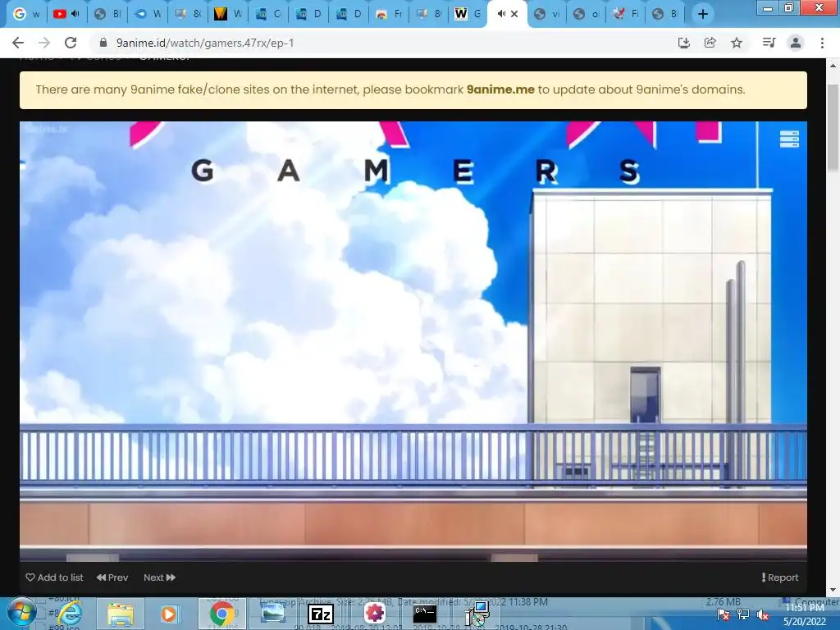Click the install app icon in address bar
840x630 pixels.
tap(683, 43)
